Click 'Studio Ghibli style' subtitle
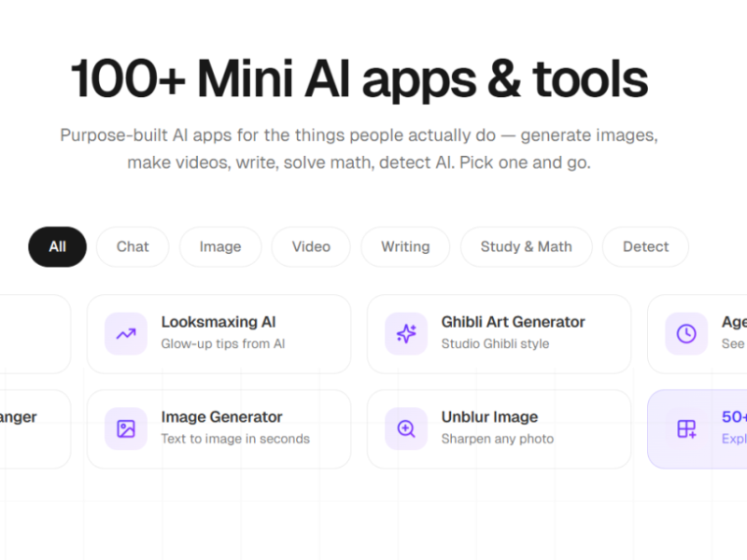 pos(495,343)
